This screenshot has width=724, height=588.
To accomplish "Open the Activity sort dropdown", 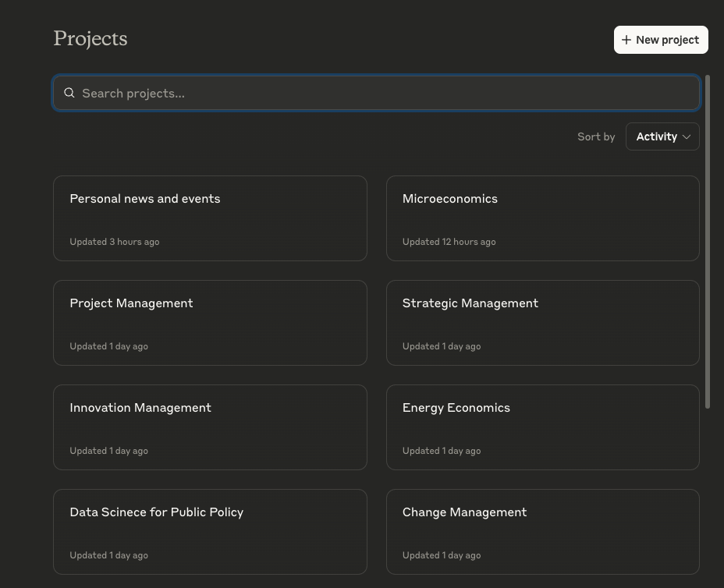I will pyautogui.click(x=662, y=136).
